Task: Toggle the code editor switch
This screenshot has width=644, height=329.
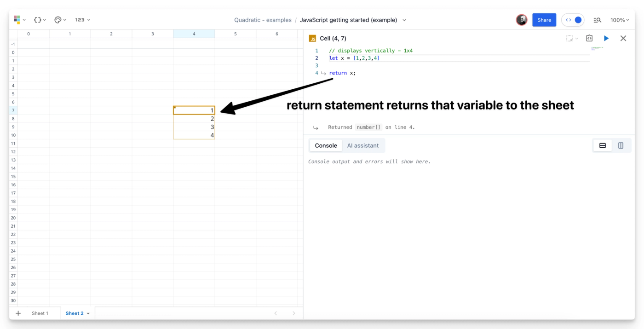Action: pyautogui.click(x=573, y=20)
